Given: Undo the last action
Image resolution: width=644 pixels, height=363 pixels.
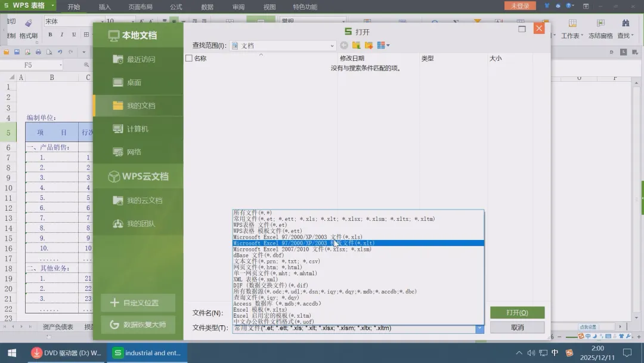Looking at the screenshot, I should pos(60,52).
